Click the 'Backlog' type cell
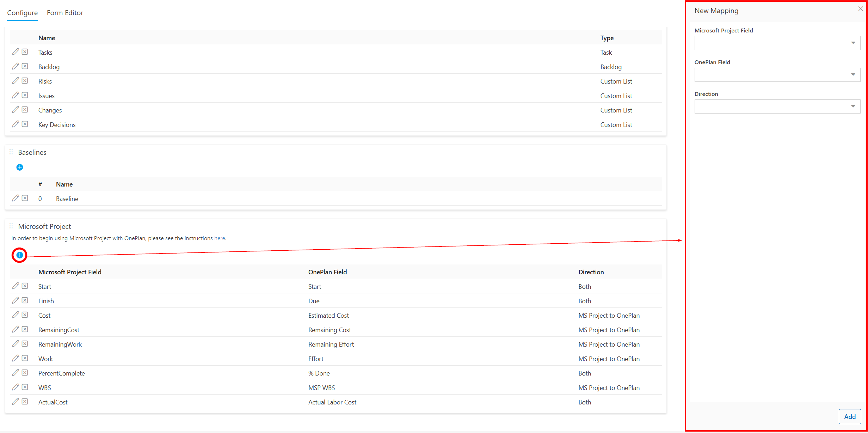 pos(611,67)
